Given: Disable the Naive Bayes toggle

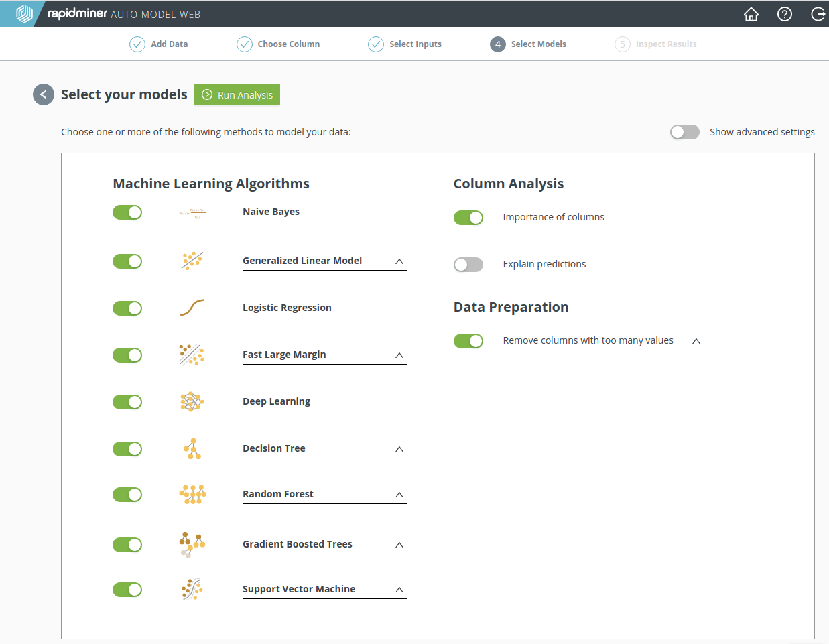Looking at the screenshot, I should point(127,212).
